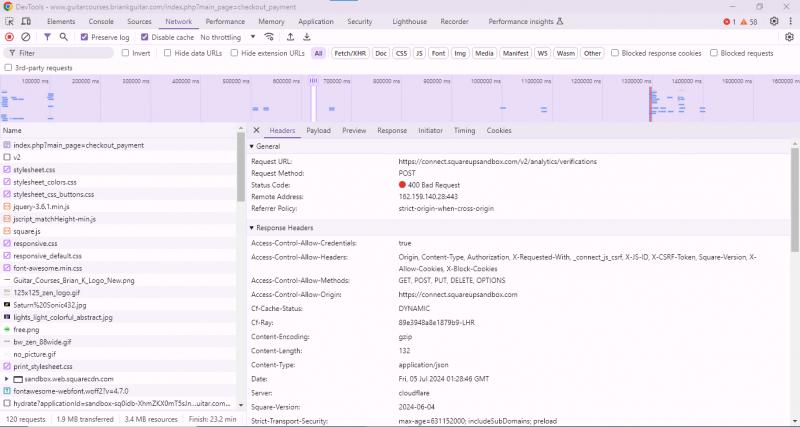Open the Payload tab of the request
Screen dimensions: 800x427
pyautogui.click(x=318, y=131)
